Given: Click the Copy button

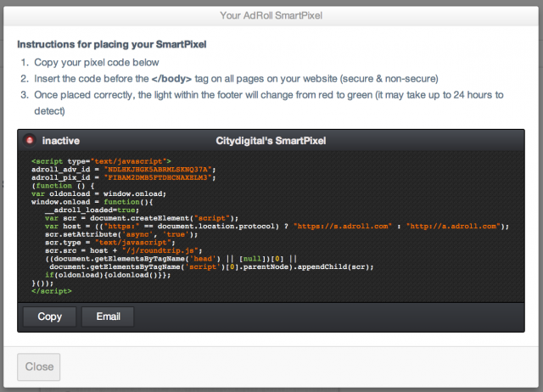Looking at the screenshot, I should [49, 316].
